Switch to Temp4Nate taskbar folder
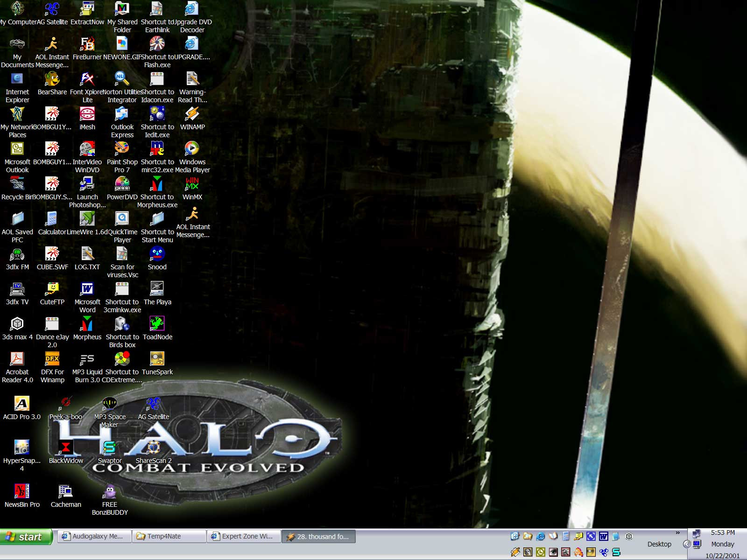 tap(169, 537)
